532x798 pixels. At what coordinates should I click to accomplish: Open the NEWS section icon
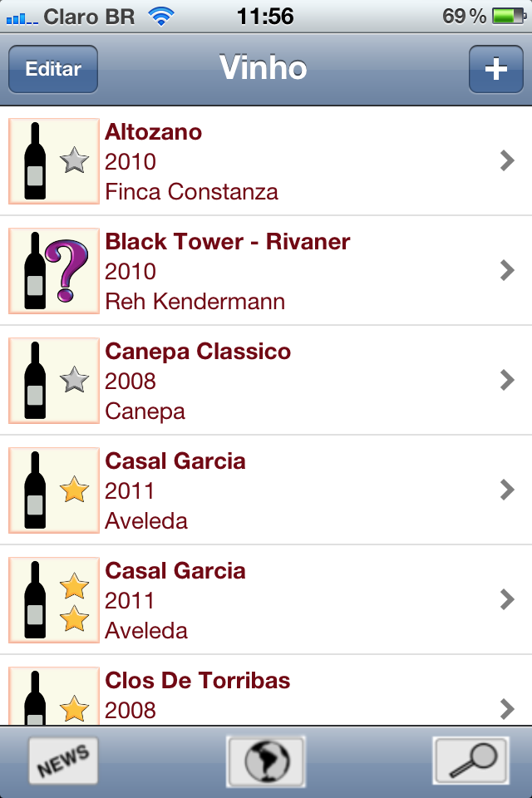(63, 760)
